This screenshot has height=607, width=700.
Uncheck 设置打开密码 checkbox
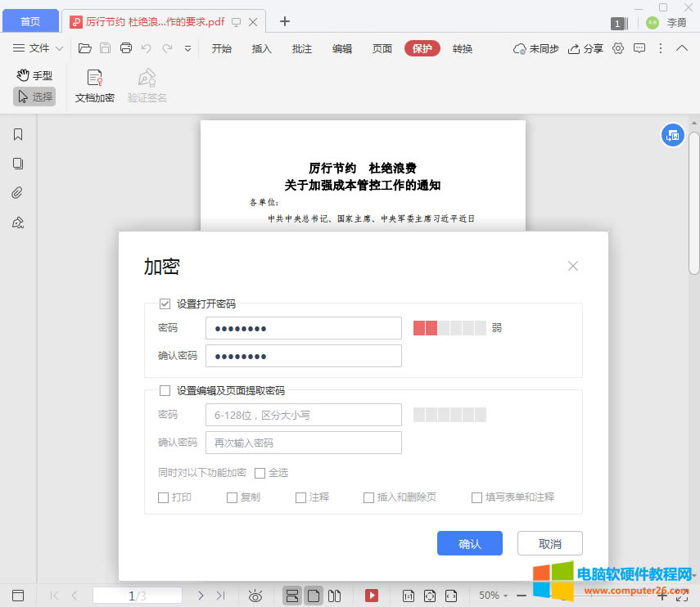click(165, 303)
